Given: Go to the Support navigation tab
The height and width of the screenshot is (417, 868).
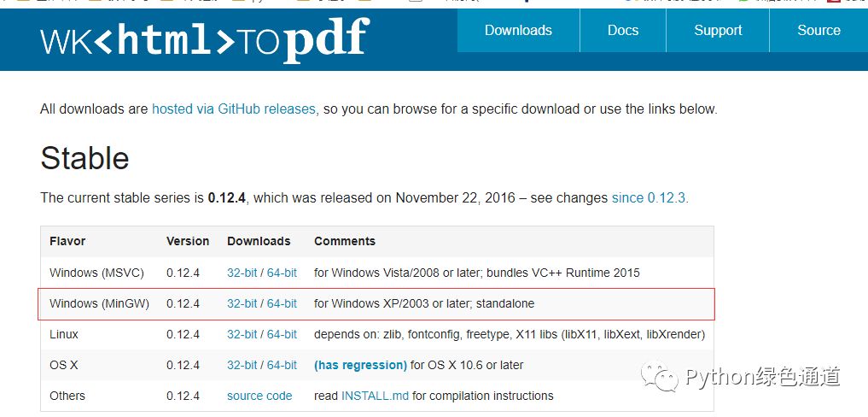Looking at the screenshot, I should [x=718, y=31].
